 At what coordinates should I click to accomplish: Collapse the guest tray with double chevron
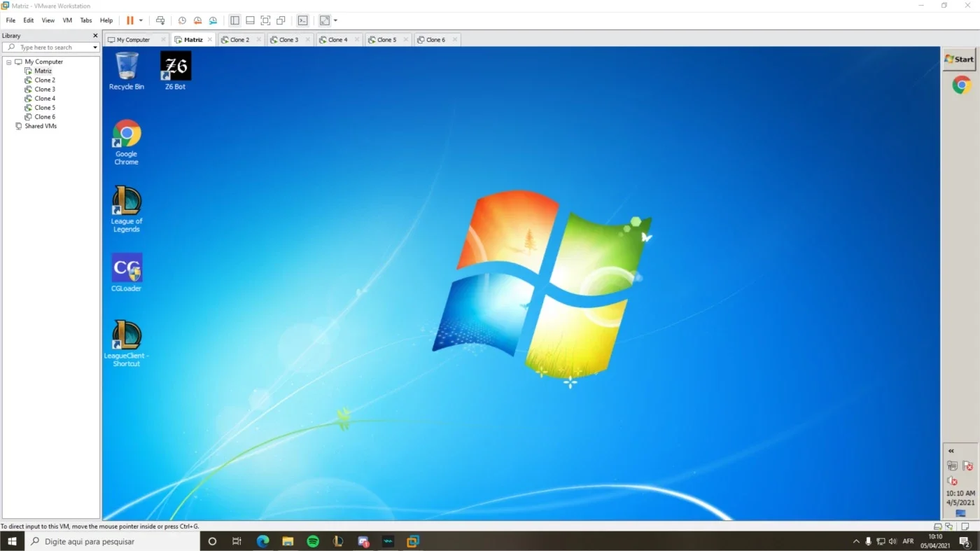(x=951, y=451)
